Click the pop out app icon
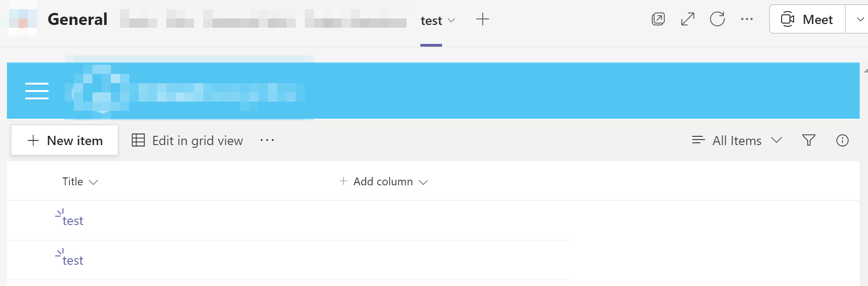The width and height of the screenshot is (868, 286). (657, 19)
